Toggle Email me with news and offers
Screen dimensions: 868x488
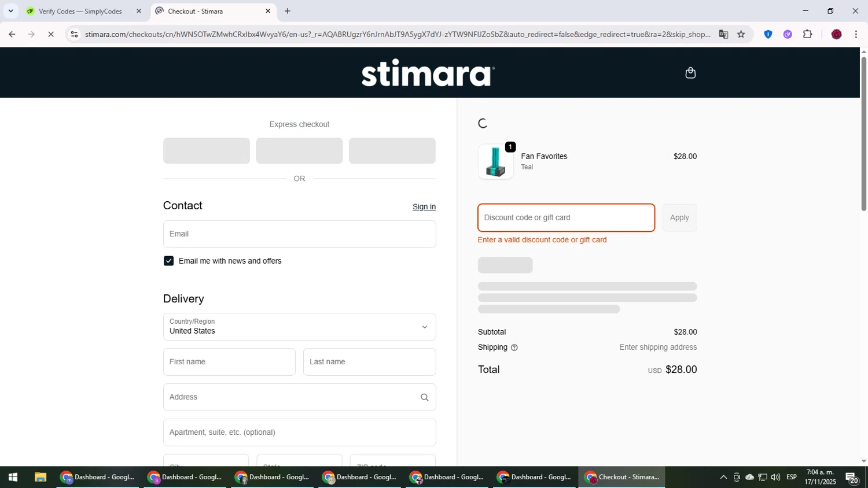pyautogui.click(x=168, y=261)
